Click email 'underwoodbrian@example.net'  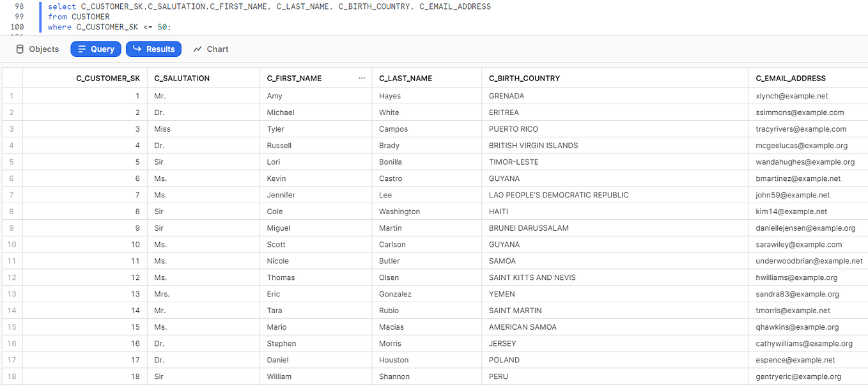point(809,261)
